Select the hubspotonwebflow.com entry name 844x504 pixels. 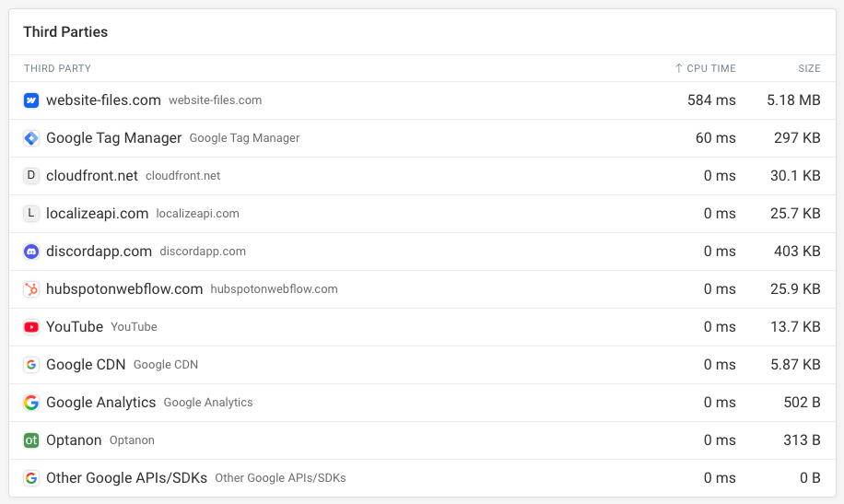click(124, 289)
